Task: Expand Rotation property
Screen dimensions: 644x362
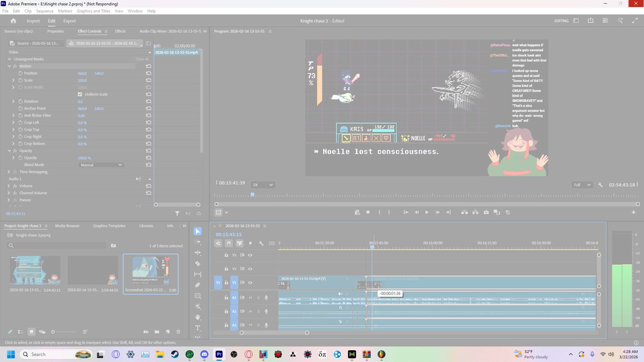Action: tap(13, 101)
